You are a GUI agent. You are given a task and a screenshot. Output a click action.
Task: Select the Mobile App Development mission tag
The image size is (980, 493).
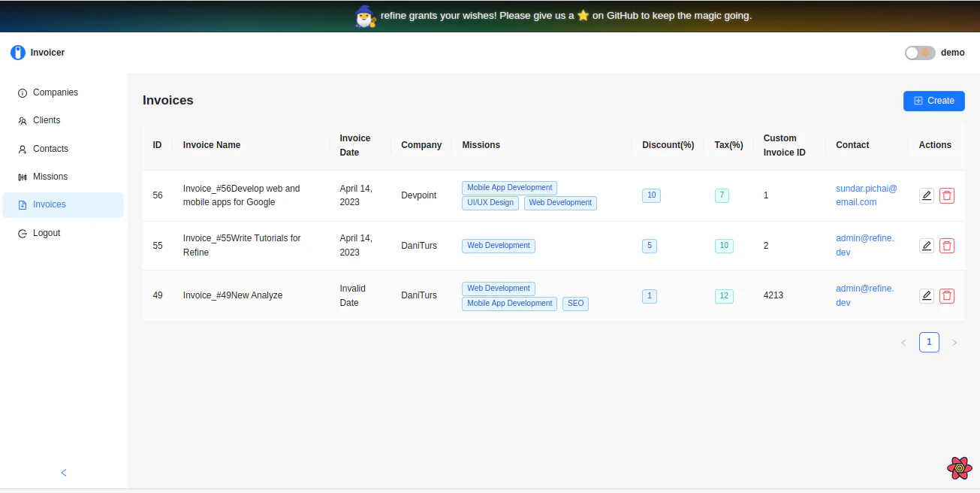509,187
